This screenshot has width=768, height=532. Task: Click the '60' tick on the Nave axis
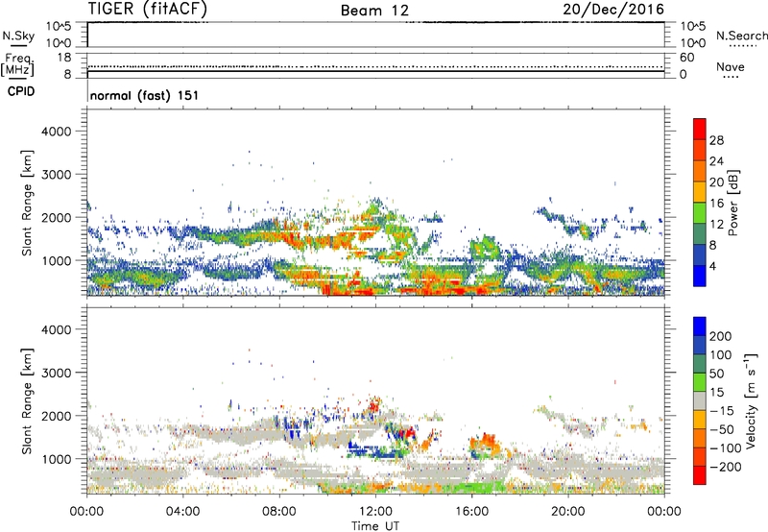686,58
